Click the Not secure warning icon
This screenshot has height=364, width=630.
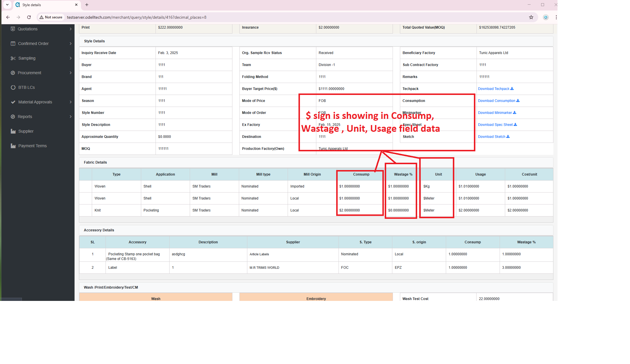pyautogui.click(x=42, y=17)
